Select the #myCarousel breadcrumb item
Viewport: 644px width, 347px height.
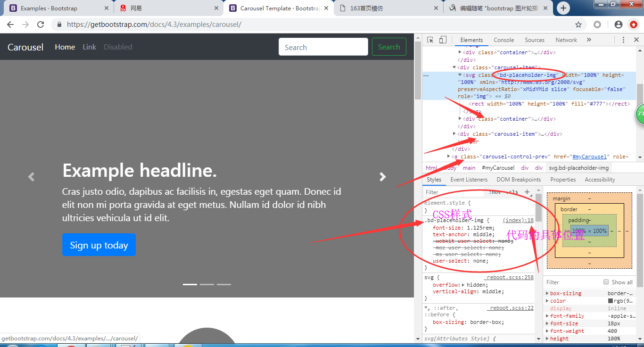point(498,168)
